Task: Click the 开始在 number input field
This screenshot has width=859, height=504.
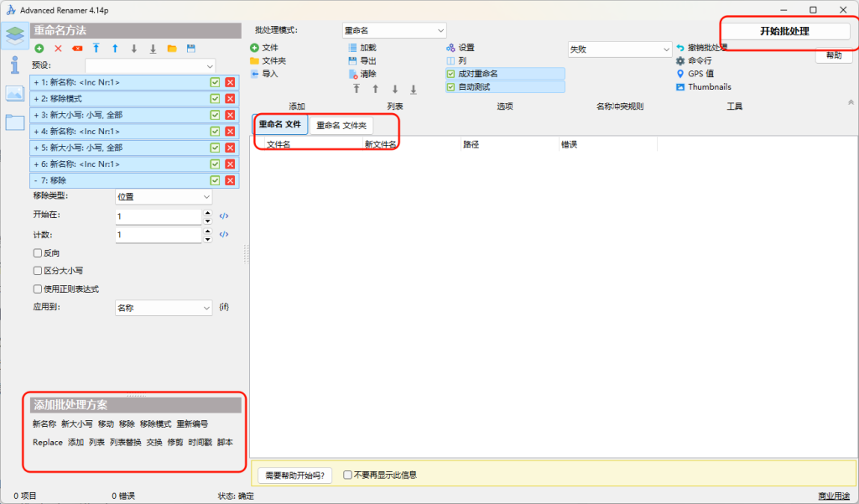Action: pyautogui.click(x=159, y=216)
